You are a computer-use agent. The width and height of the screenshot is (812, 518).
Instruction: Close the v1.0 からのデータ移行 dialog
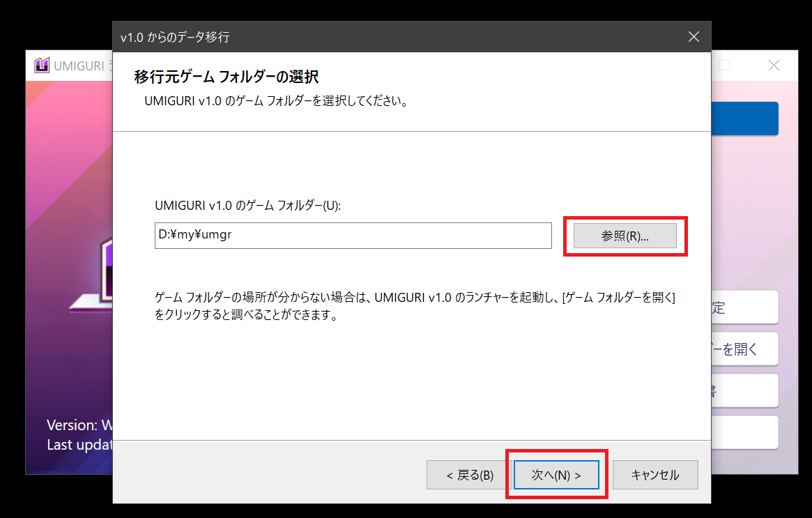(x=694, y=37)
